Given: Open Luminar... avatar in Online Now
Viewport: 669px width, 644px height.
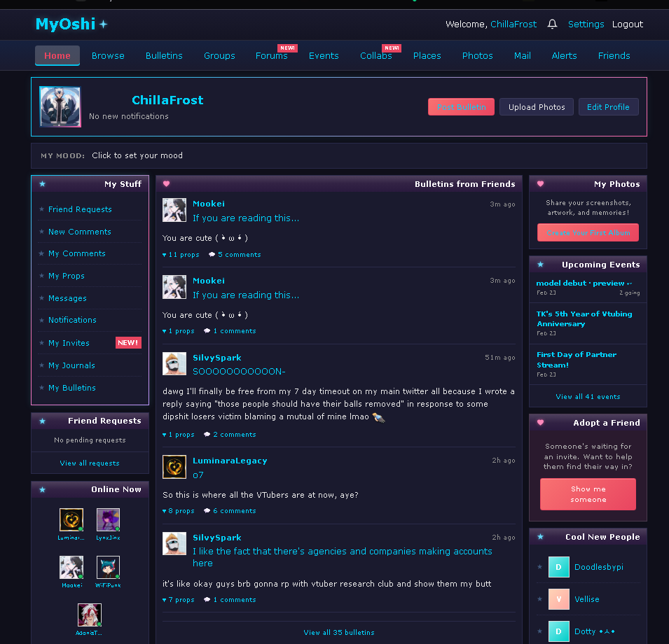Looking at the screenshot, I should 71,519.
